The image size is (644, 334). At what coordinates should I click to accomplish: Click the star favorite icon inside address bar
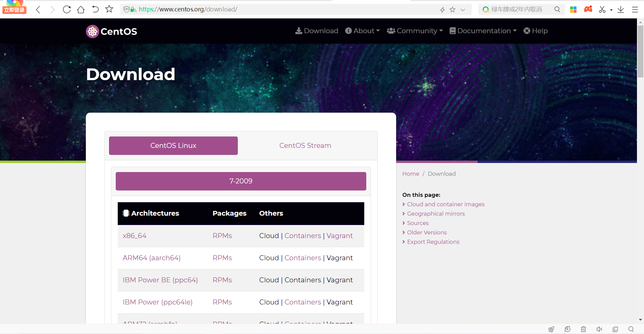[452, 10]
